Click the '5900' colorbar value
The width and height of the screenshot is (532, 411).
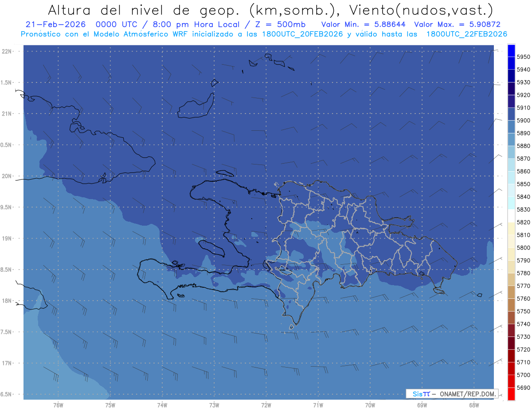(524, 121)
